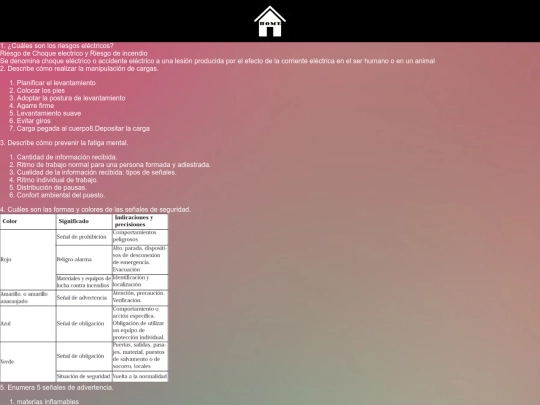This screenshot has height=405, width=540.
Task: Click list item 'Levantamiento suave'
Action: pyautogui.click(x=49, y=113)
